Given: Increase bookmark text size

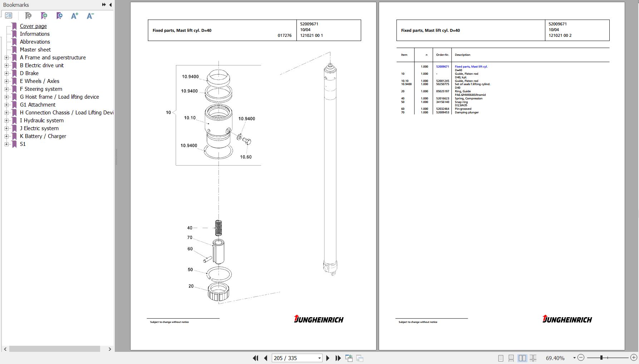Looking at the screenshot, I should pos(74,16).
